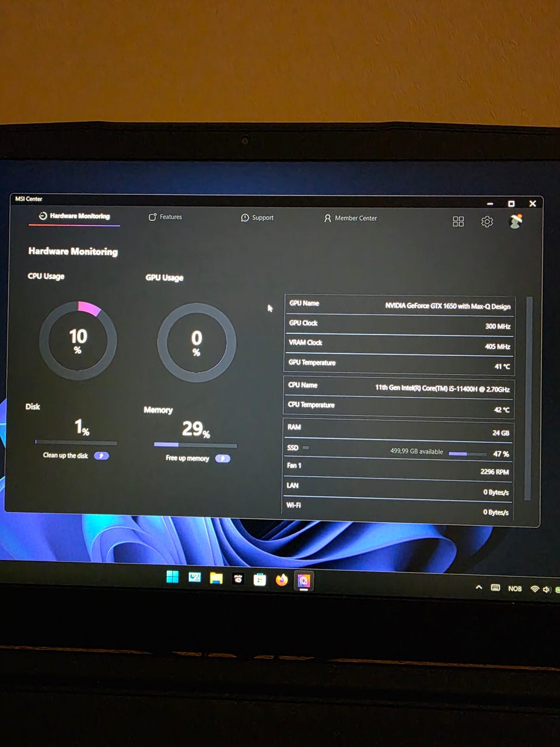The height and width of the screenshot is (747, 560).
Task: Open the volume speaker tray icon
Action: (x=547, y=590)
